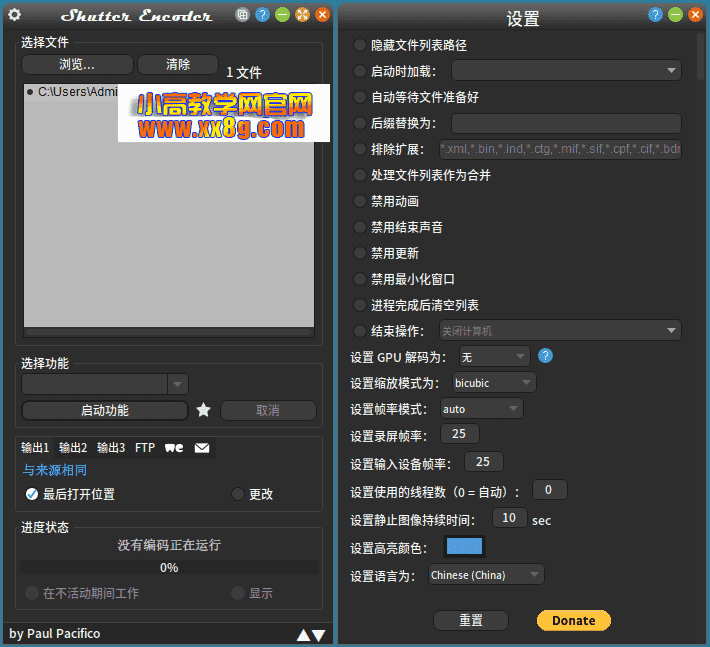The image size is (710, 647).
Task: Click the 排除扩展 extensions text field
Action: click(560, 149)
